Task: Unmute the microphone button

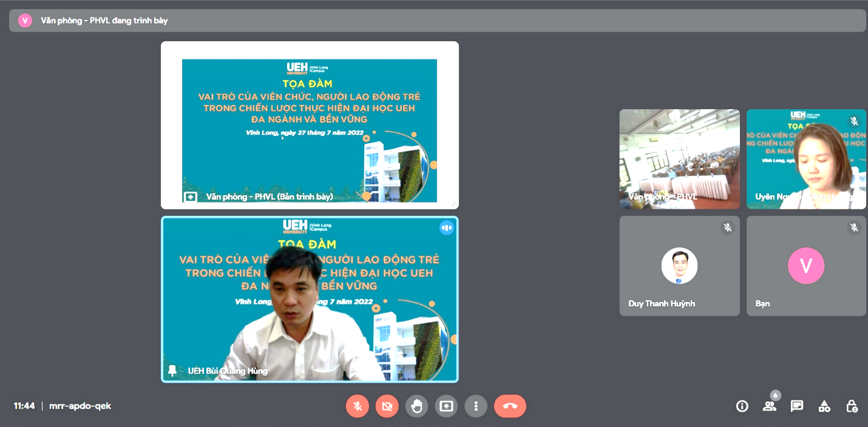Action: (x=358, y=406)
